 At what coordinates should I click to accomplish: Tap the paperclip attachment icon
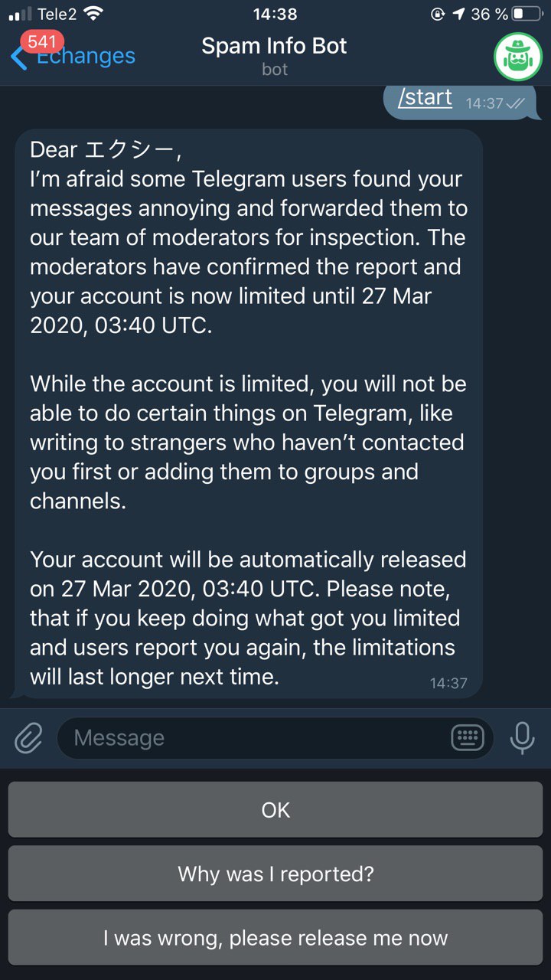[x=28, y=738]
